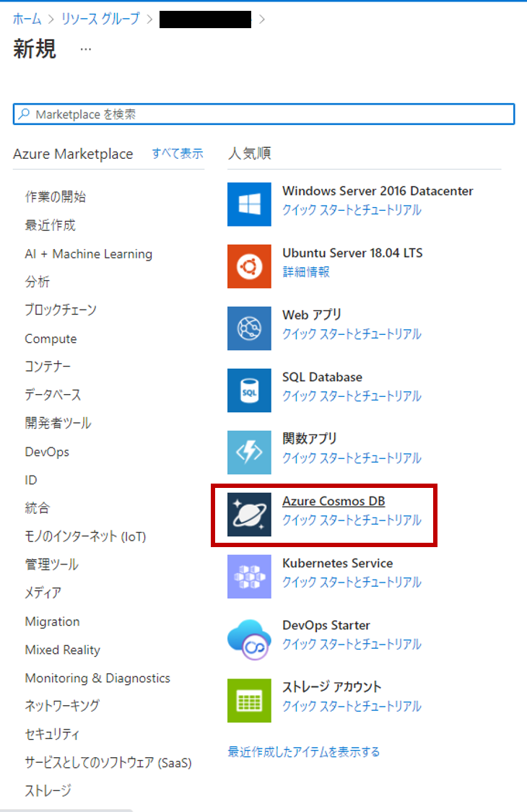Open the ID category
This screenshot has width=527, height=812.
(31, 480)
